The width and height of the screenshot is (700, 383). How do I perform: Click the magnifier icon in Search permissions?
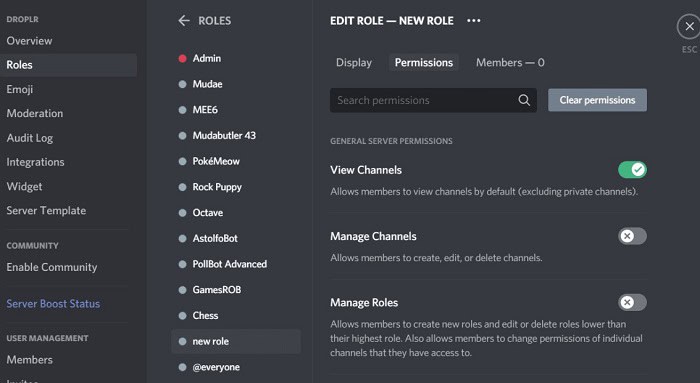pyautogui.click(x=524, y=100)
